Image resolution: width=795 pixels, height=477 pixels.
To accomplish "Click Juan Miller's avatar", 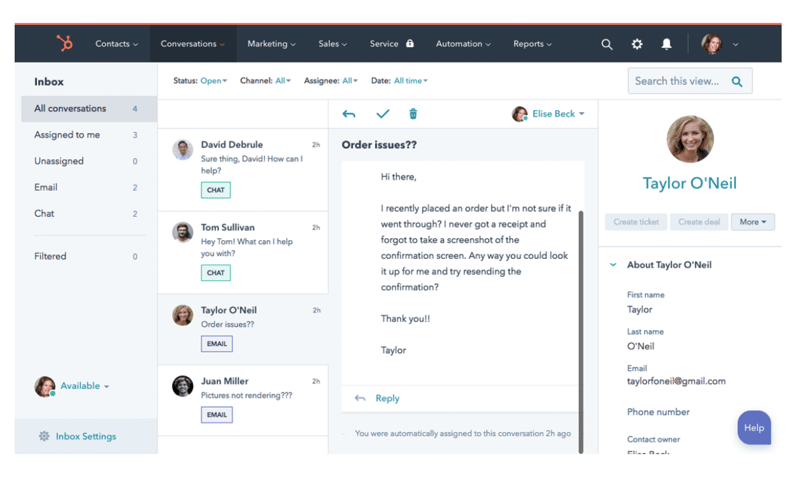I will [183, 386].
